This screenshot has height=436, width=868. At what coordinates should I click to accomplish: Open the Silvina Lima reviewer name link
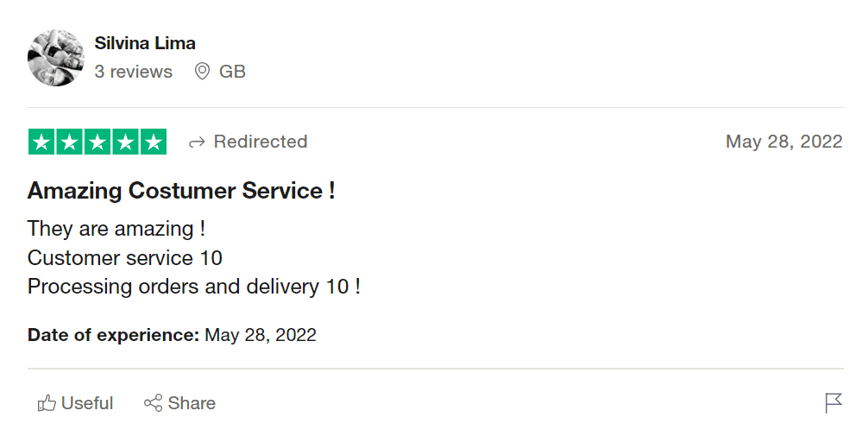click(145, 43)
